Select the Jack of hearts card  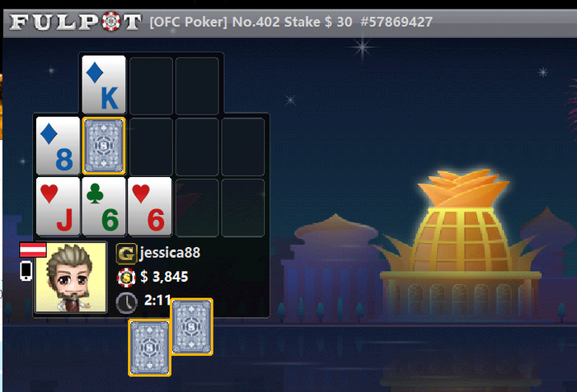pos(58,207)
